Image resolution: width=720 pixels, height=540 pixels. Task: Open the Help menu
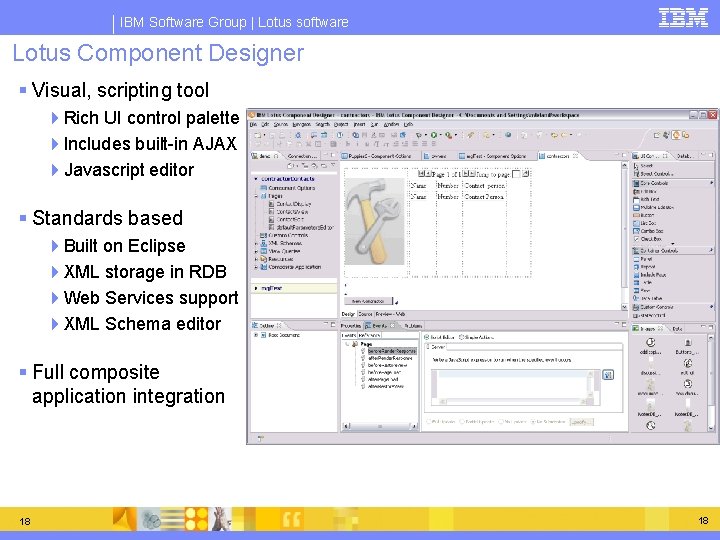click(408, 124)
